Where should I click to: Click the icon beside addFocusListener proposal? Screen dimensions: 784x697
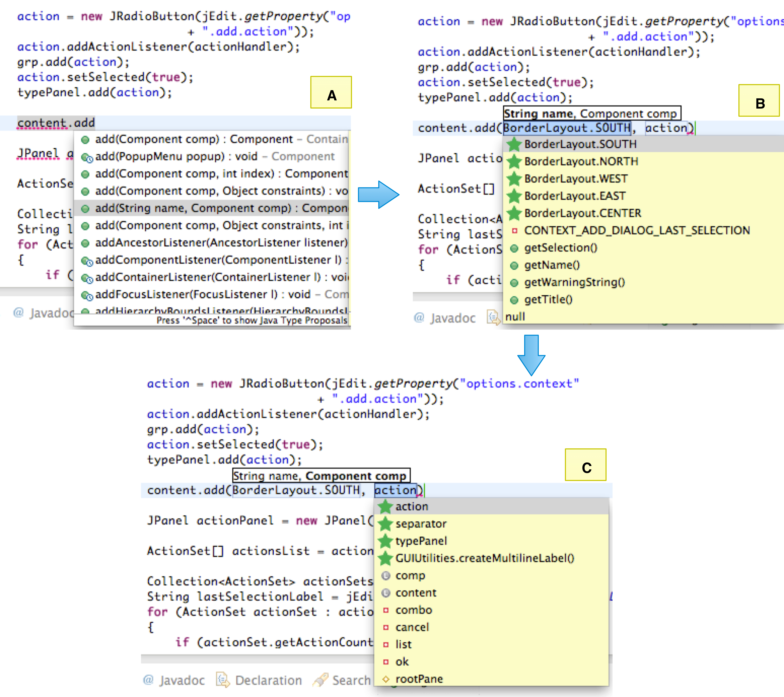(87, 296)
